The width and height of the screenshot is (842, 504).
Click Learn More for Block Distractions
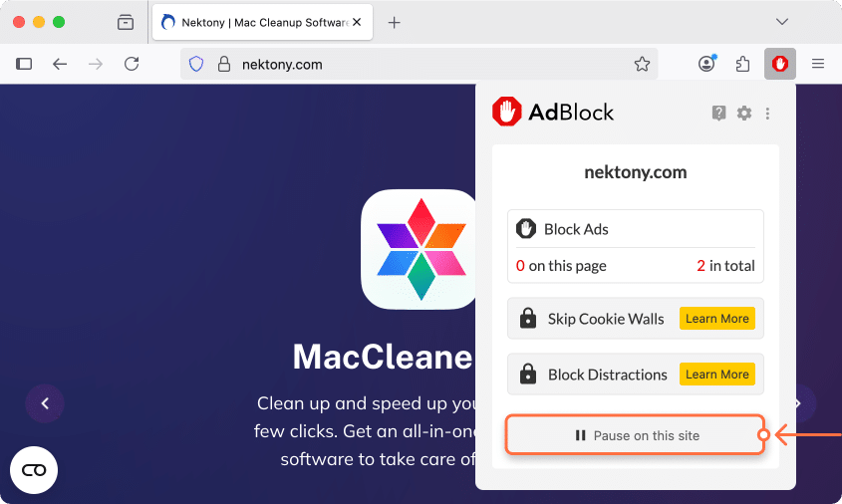pyautogui.click(x=716, y=375)
